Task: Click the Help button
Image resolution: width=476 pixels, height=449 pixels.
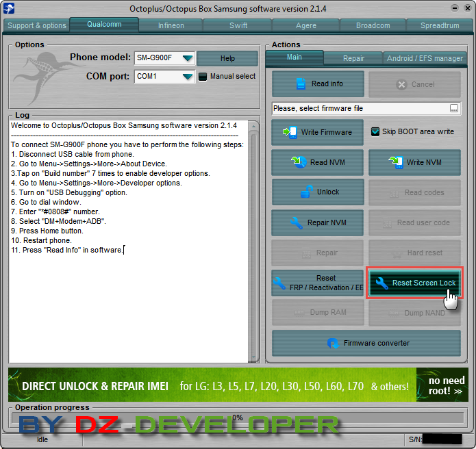Action: coord(227,58)
